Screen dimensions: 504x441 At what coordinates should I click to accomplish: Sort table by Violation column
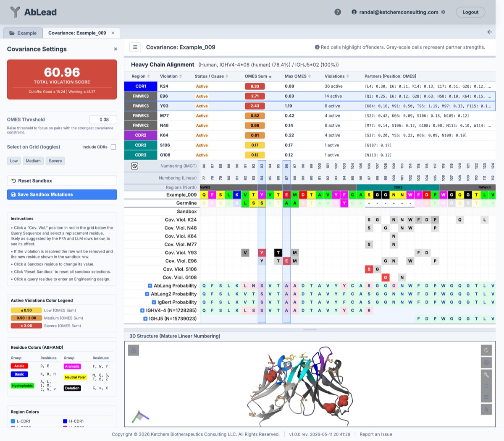(x=171, y=76)
